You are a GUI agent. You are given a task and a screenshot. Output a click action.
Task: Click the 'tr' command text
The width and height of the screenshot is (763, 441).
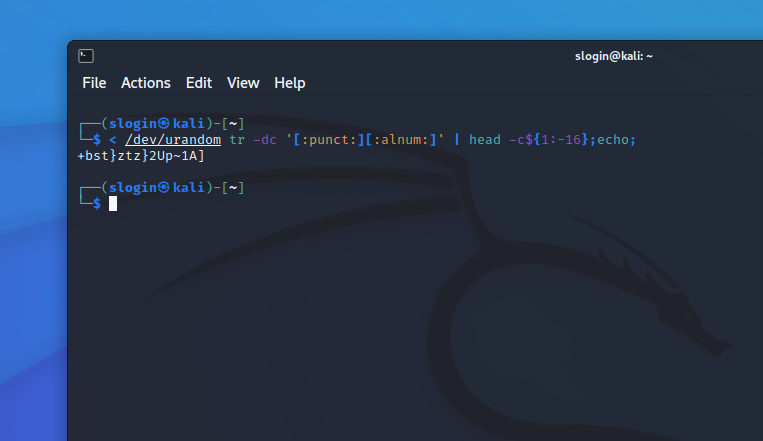(x=237, y=140)
